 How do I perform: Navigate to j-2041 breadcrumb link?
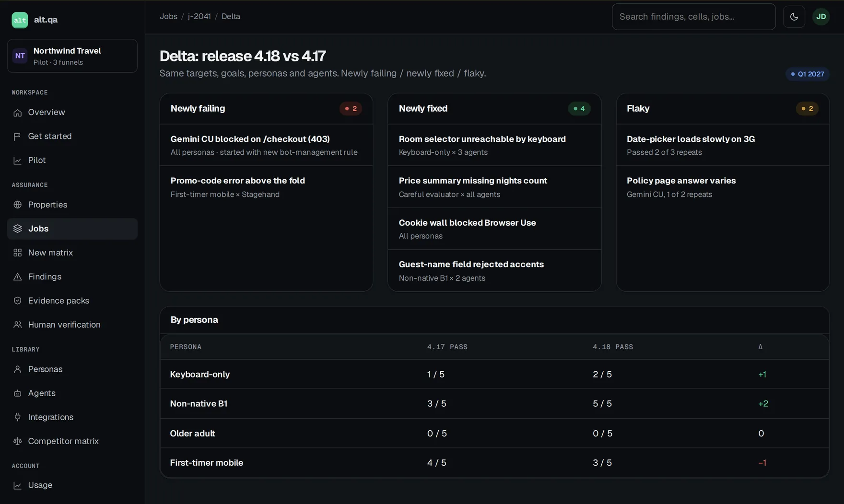pos(199,16)
